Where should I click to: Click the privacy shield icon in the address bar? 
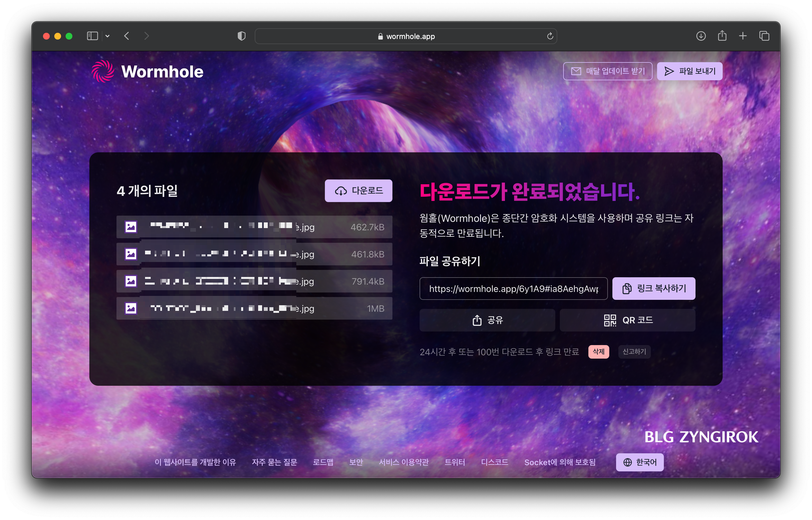point(241,36)
